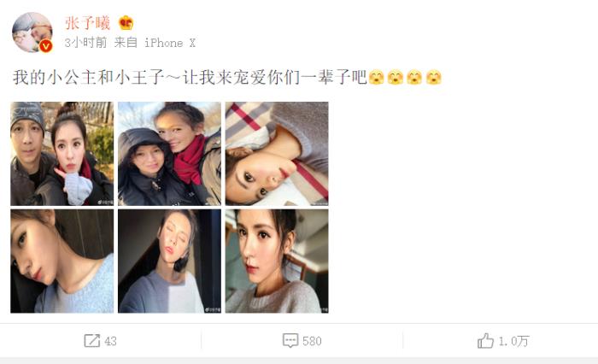Open the poster's profile avatar
Screen dimensions: 598x364
click(x=32, y=32)
